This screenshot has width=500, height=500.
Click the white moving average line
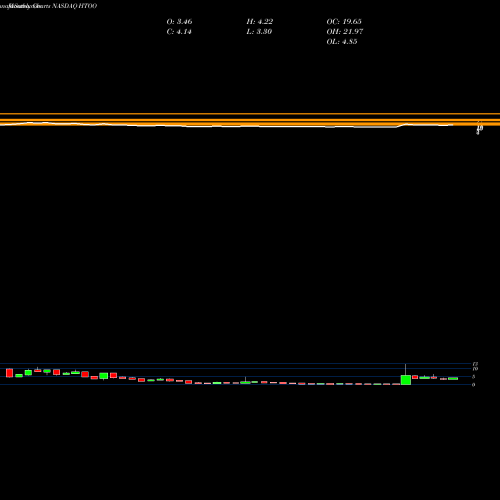[x=227, y=126]
